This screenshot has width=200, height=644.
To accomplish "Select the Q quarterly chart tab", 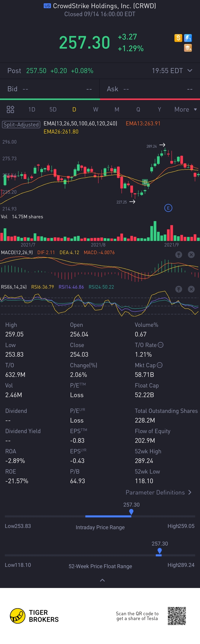I will (138, 109).
